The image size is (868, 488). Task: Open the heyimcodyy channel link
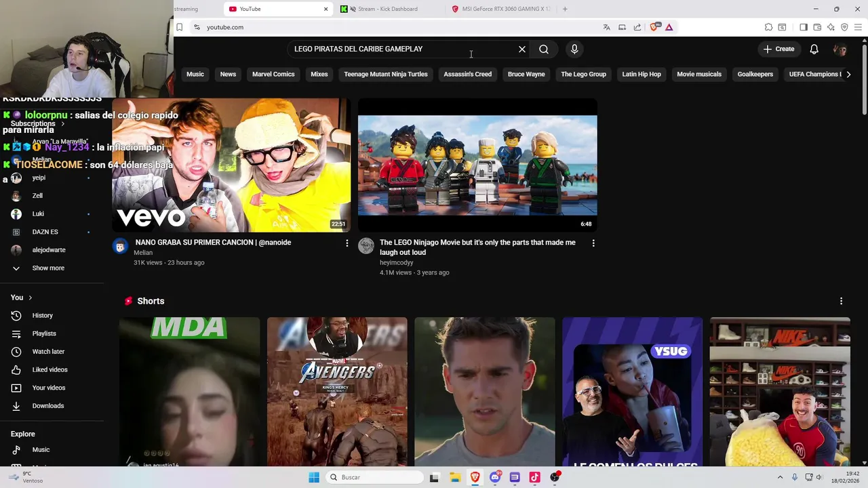point(396,262)
